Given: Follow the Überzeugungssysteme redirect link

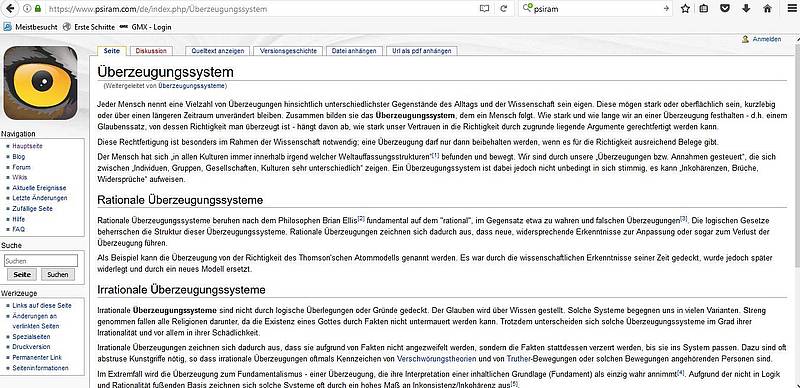Looking at the screenshot, I should point(191,86).
